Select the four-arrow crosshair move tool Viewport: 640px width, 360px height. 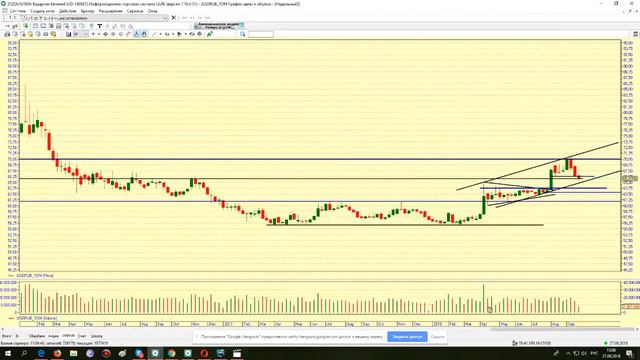106,34
